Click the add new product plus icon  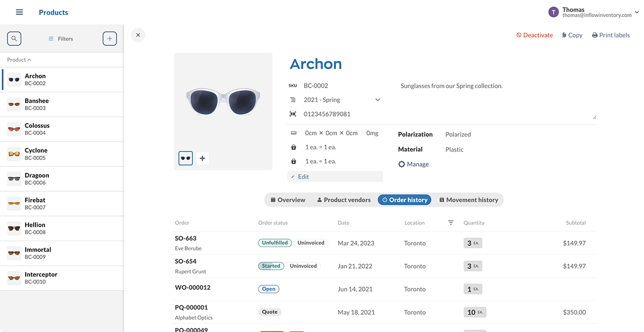109,38
